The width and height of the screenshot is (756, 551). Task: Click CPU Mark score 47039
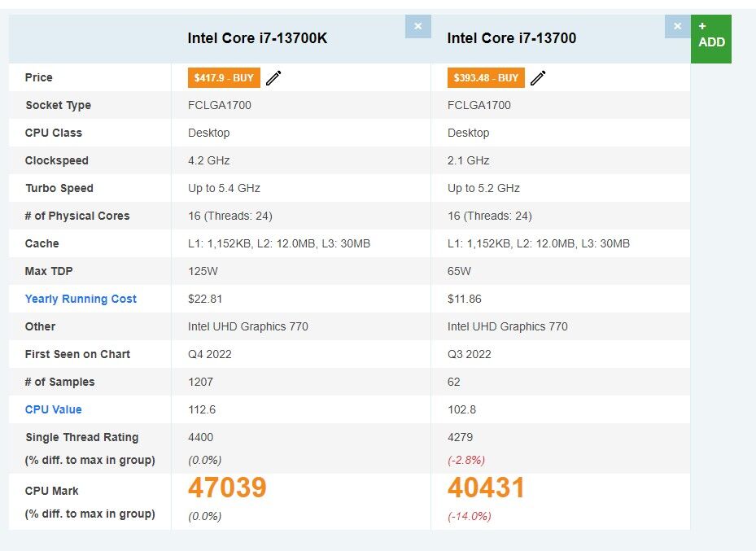pyautogui.click(x=227, y=488)
